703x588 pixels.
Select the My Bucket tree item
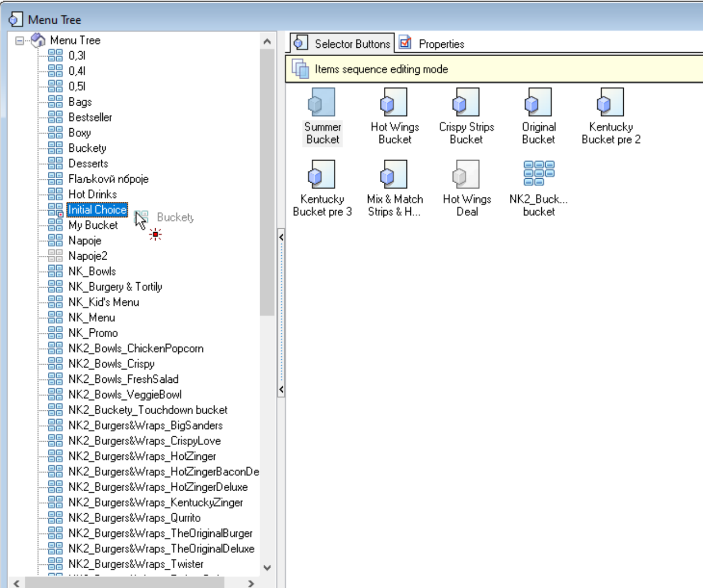(93, 225)
